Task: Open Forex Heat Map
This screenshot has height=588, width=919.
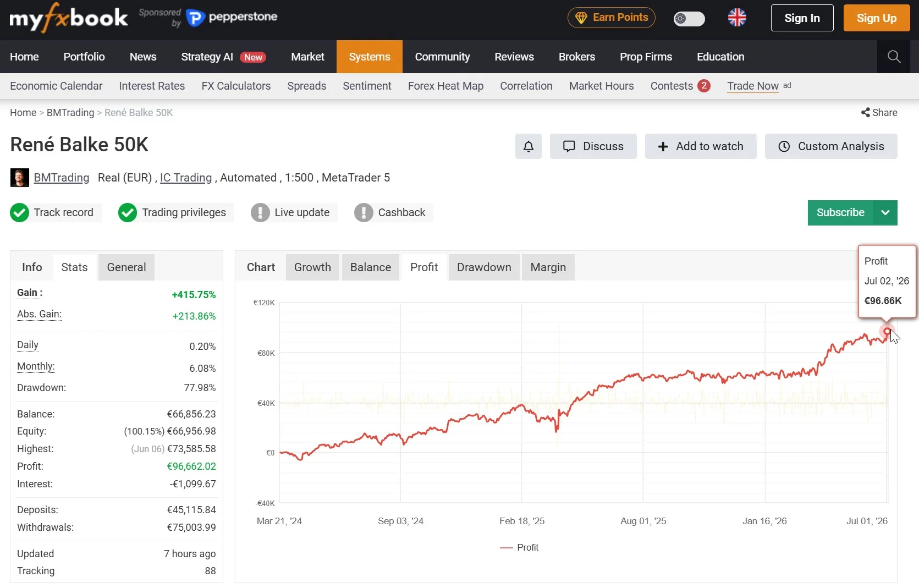Action: [445, 86]
